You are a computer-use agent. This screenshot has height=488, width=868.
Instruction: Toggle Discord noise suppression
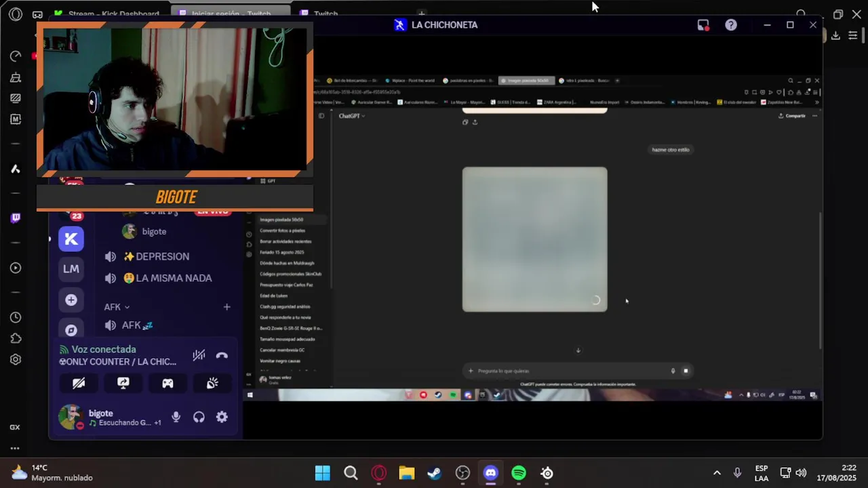[199, 355]
